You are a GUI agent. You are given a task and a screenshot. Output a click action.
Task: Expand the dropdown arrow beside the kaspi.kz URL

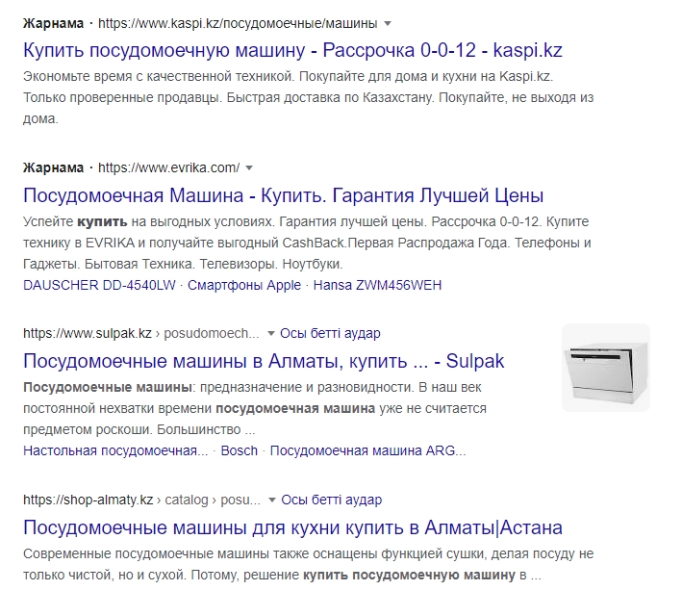[x=388, y=22]
